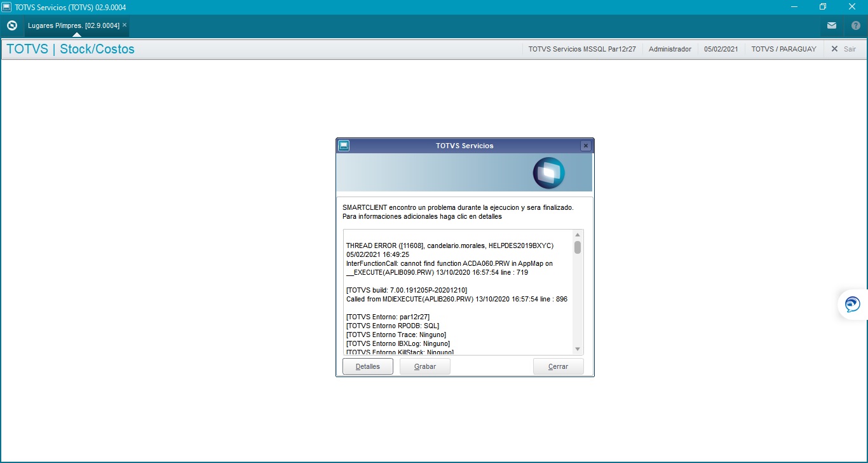Screen dimensions: 868x463
Task: Click the SMARTCLIENT encontro un problema message
Action: point(458,207)
